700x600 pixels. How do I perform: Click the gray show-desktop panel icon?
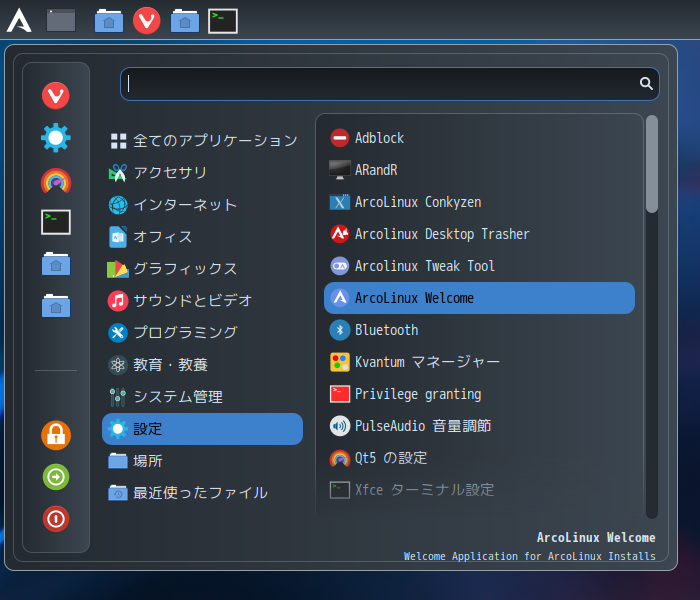pyautogui.click(x=61, y=21)
